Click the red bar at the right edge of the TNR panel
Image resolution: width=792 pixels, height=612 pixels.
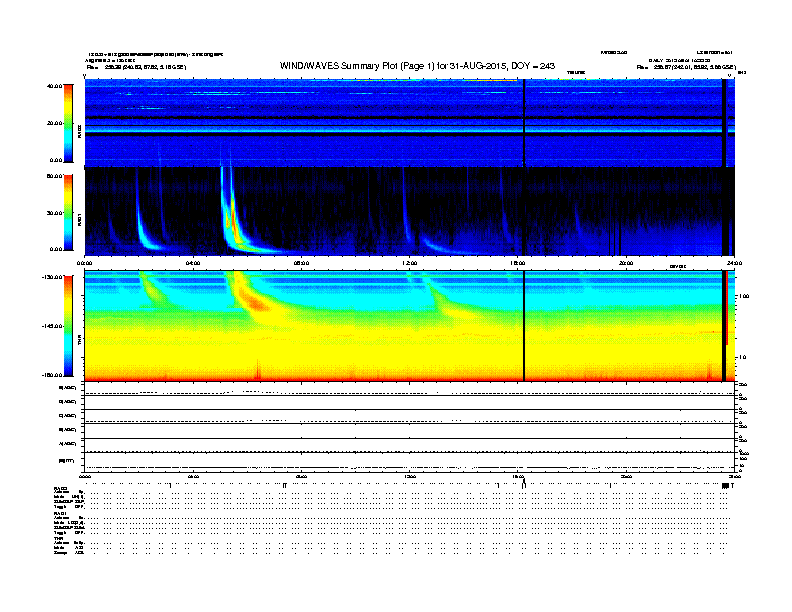coord(727,308)
